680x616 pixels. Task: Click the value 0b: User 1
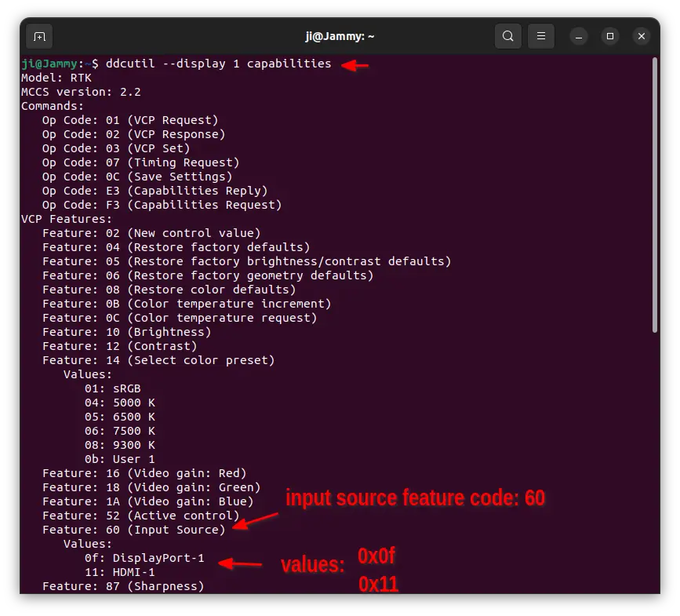(x=120, y=459)
